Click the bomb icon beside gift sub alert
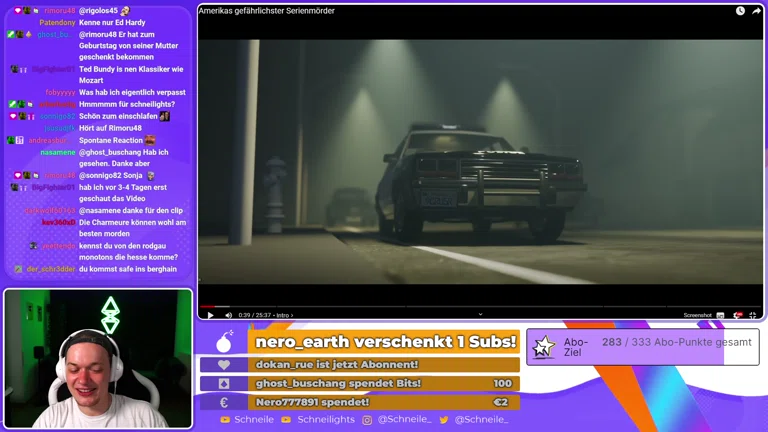Viewport: 768px width, 432px height. 224,341
